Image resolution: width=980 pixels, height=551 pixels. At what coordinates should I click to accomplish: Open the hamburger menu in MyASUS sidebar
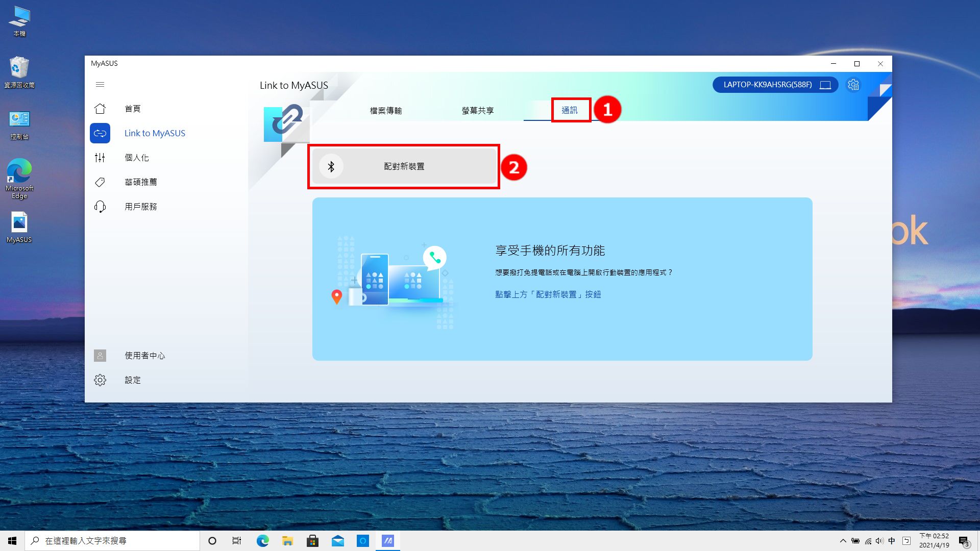click(100, 85)
